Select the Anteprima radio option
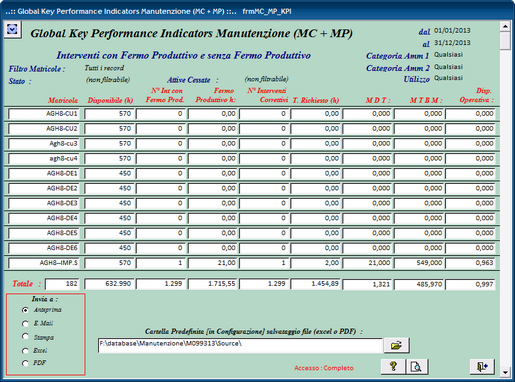 25,310
